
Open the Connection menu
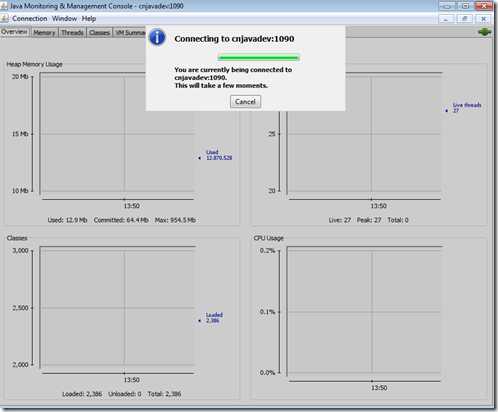click(30, 19)
